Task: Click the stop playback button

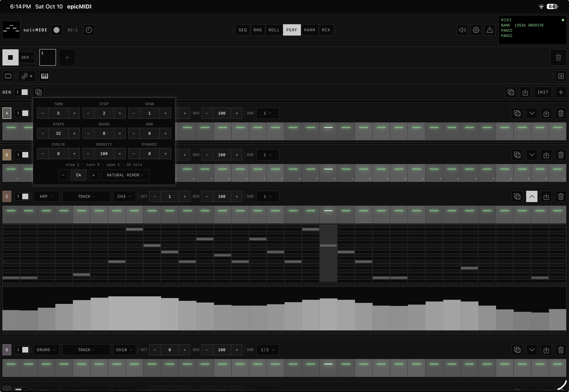Action: 10,57
